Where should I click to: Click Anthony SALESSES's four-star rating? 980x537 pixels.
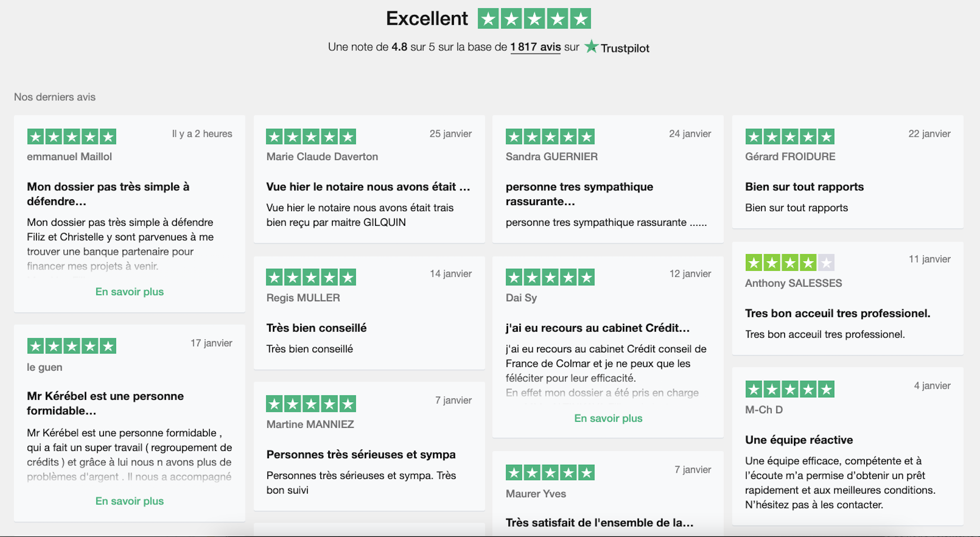[790, 262]
